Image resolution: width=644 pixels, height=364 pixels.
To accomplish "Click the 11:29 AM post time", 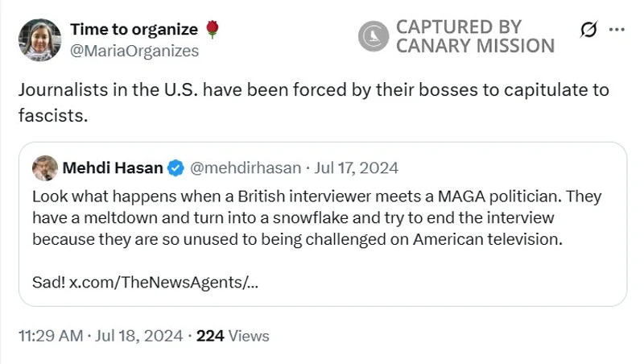I will 50,336.
